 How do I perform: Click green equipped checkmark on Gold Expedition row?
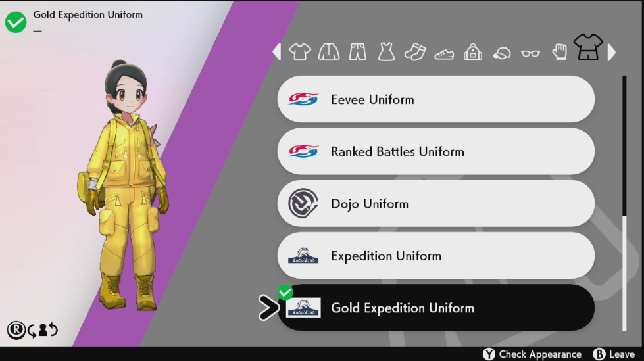(285, 293)
